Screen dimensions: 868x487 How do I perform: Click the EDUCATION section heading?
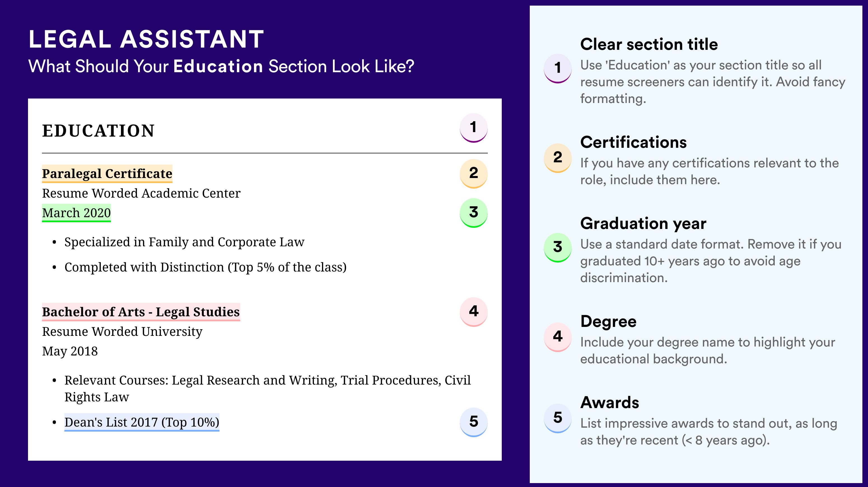pos(98,131)
